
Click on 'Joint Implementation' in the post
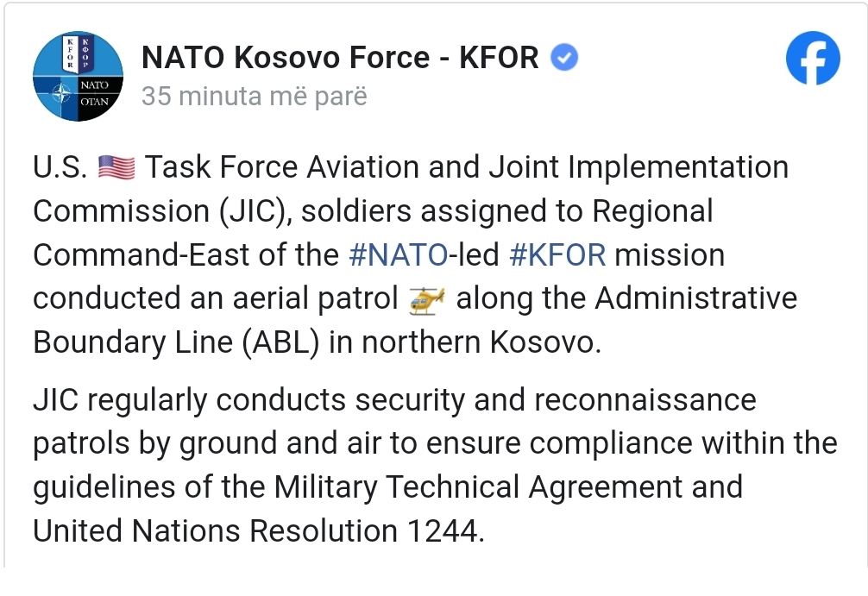point(638,168)
